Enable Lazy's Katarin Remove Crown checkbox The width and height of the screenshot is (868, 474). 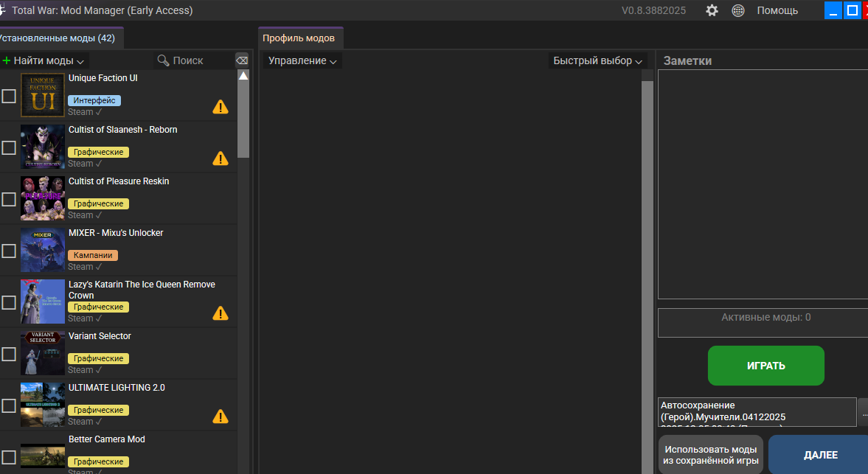click(x=9, y=302)
